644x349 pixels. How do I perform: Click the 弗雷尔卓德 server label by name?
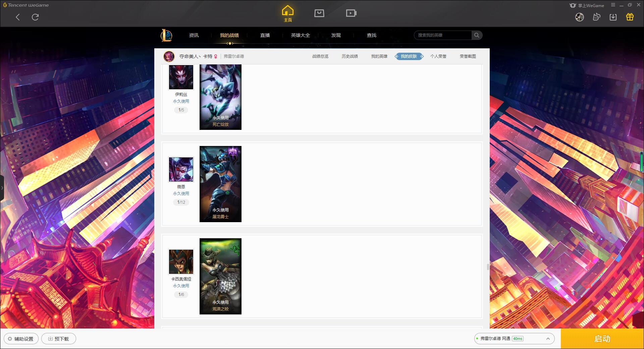click(234, 56)
